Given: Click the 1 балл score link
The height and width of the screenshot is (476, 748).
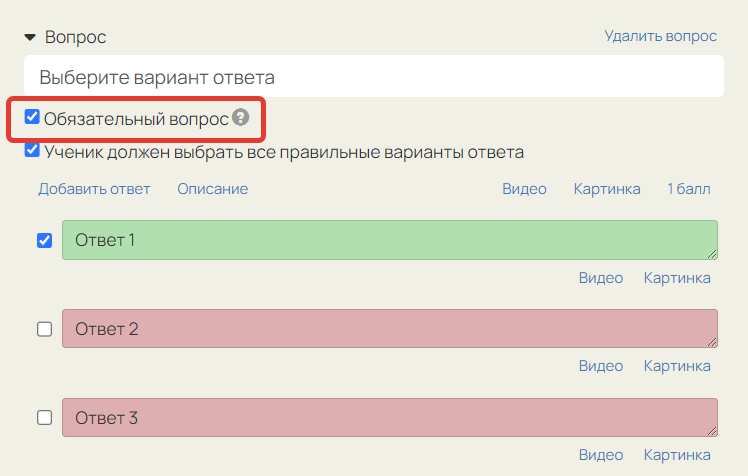Looking at the screenshot, I should [x=688, y=189].
